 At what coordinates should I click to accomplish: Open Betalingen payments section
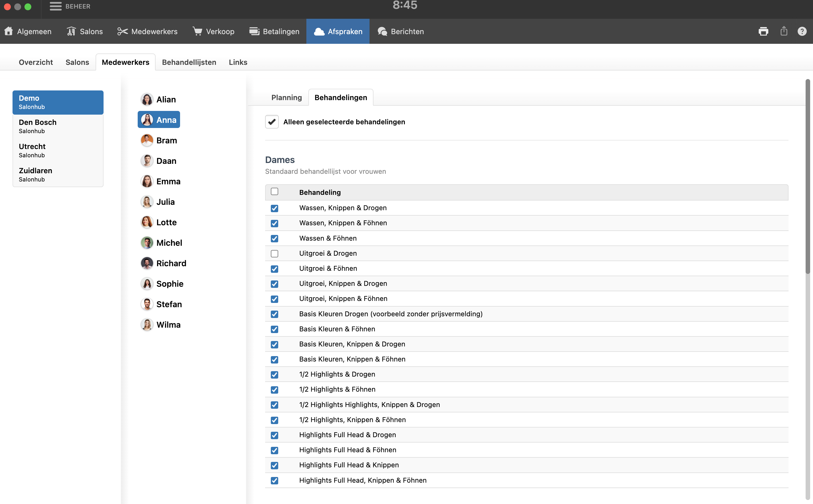coord(274,31)
